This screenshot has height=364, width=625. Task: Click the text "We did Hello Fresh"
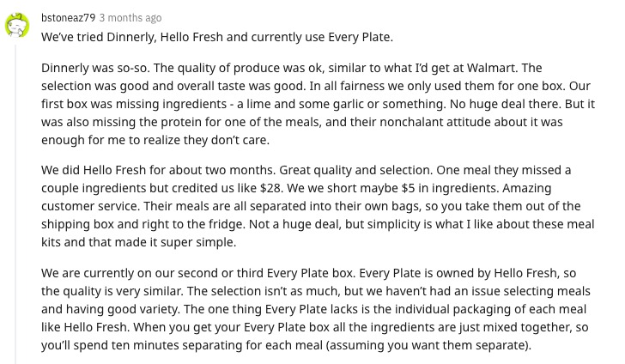94,170
